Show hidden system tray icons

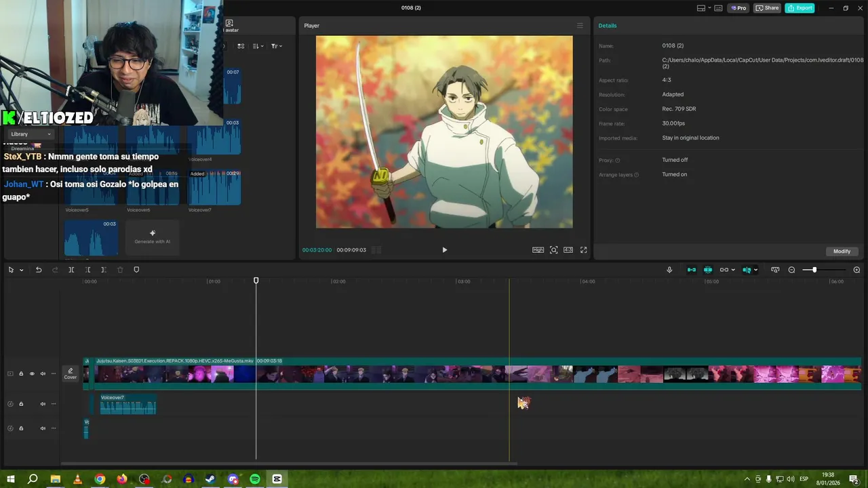click(747, 479)
